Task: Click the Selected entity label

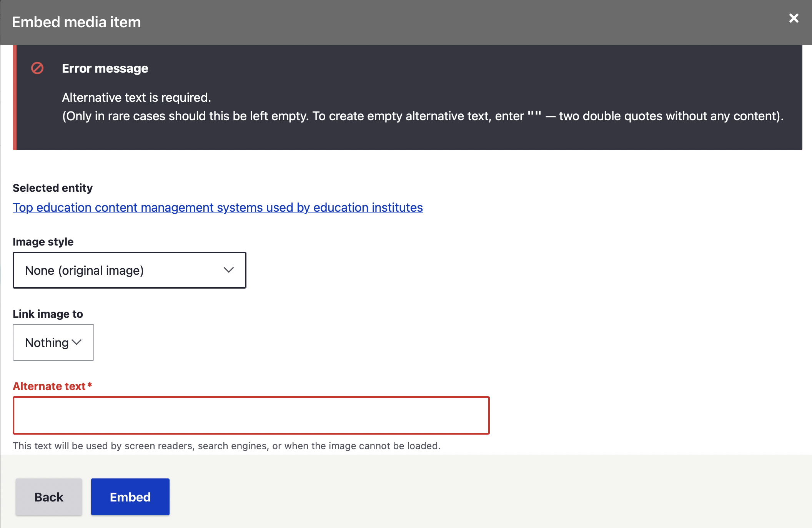Action: point(52,188)
